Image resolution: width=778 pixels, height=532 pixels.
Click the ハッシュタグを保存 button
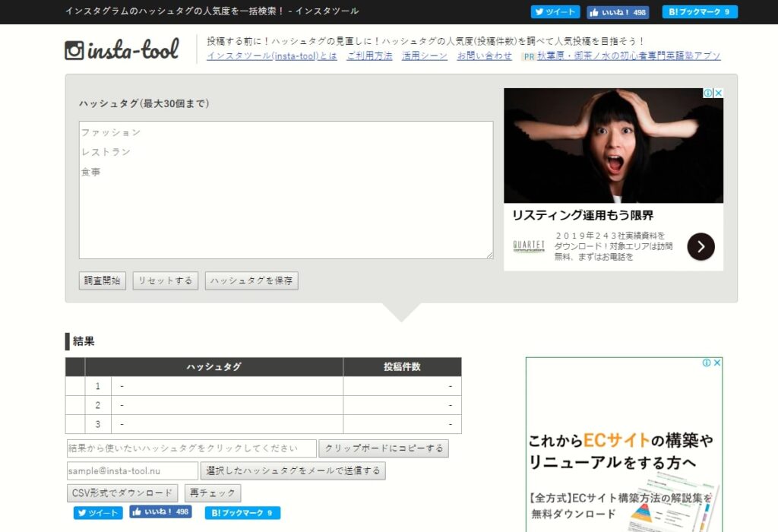pos(251,280)
